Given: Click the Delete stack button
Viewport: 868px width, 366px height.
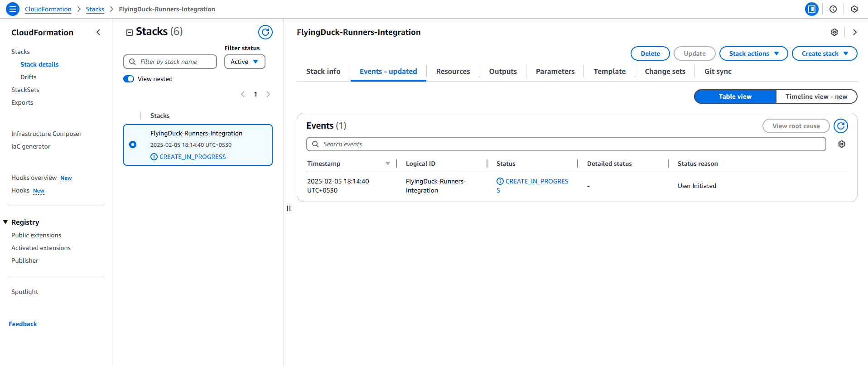Looking at the screenshot, I should coord(650,53).
